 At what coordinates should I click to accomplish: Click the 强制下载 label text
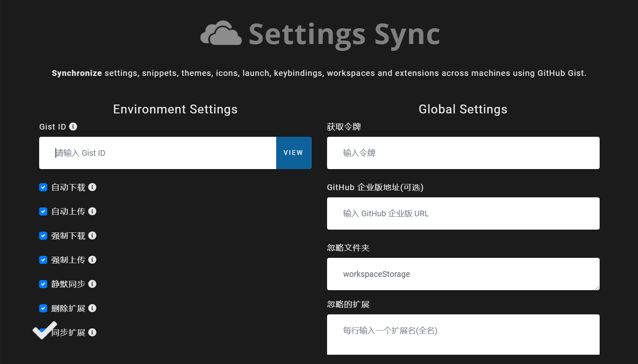pos(68,236)
